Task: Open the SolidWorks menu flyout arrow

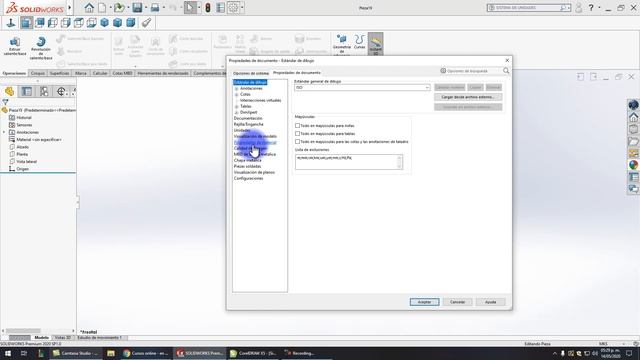Action: [69, 7]
